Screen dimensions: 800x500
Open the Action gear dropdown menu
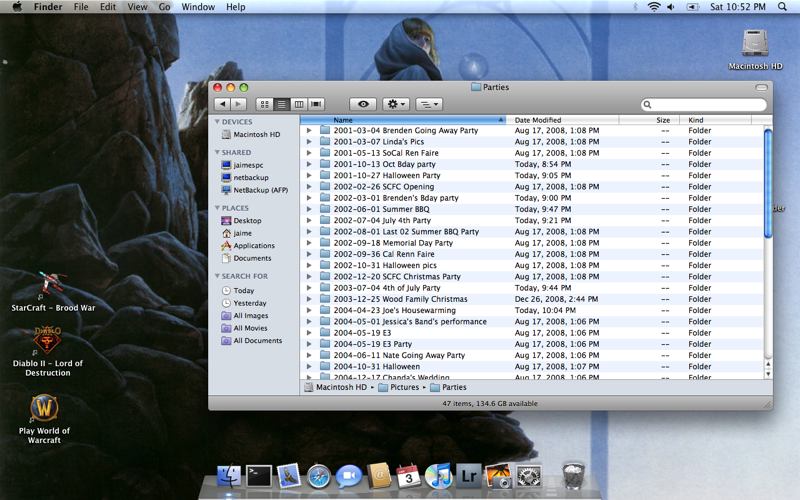pyautogui.click(x=395, y=104)
